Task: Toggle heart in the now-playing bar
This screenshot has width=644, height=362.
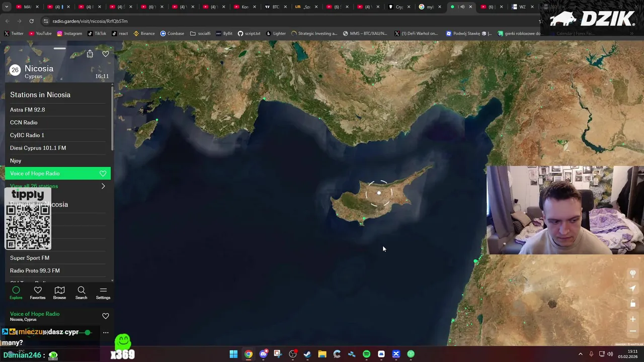Action: point(106,316)
